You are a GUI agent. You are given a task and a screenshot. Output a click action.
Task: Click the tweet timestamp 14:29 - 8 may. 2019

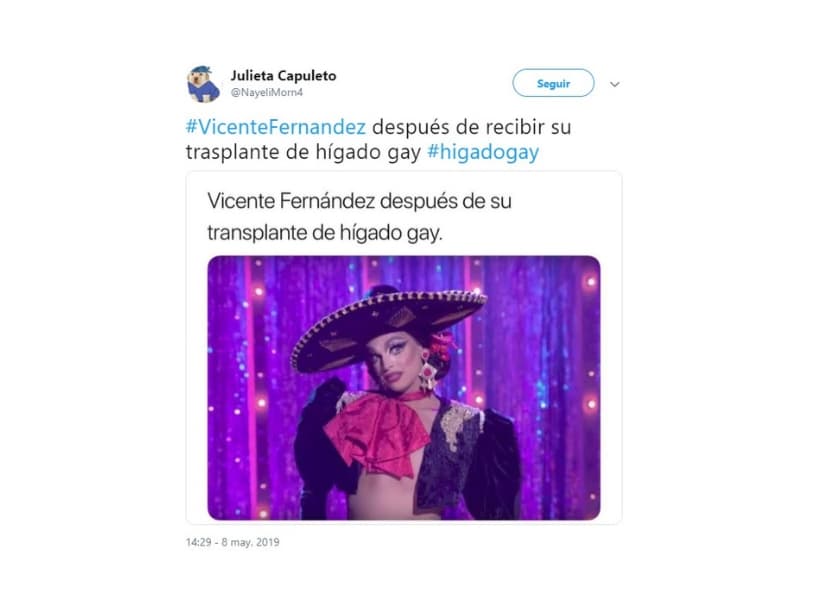233,542
